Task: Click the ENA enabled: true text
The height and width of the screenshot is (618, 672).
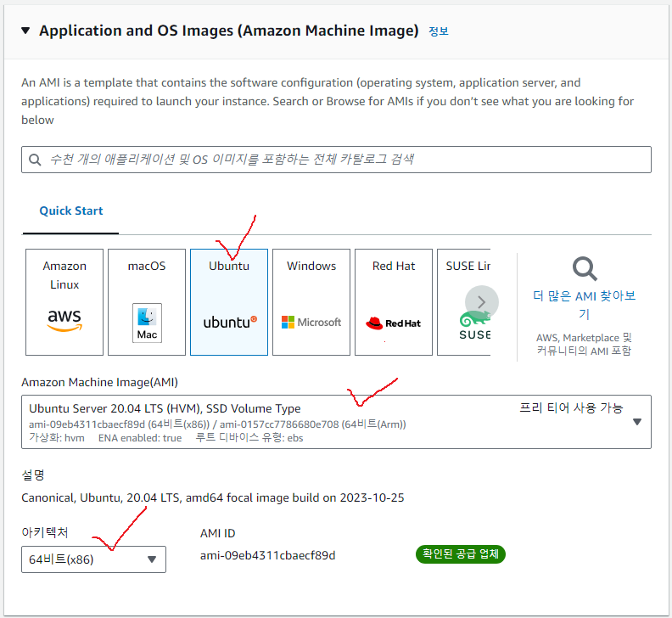Action: pyautogui.click(x=140, y=438)
